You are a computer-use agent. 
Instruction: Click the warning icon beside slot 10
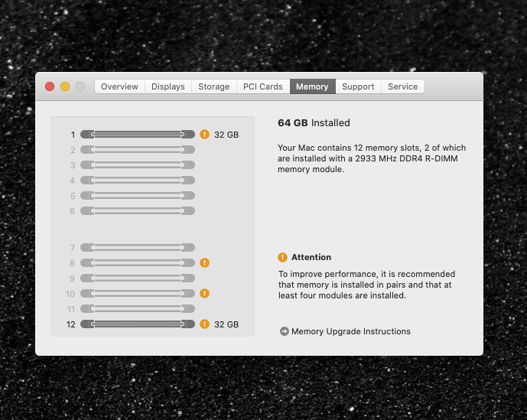pos(204,293)
